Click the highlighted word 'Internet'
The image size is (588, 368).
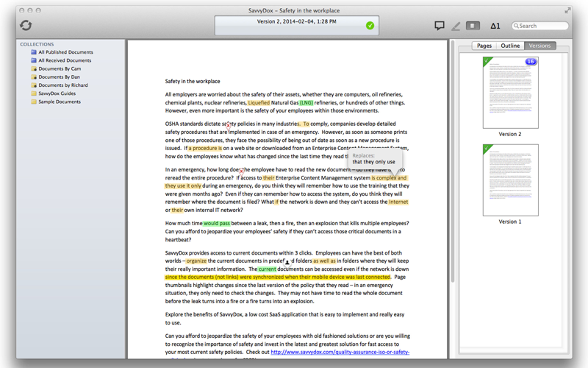[398, 202]
